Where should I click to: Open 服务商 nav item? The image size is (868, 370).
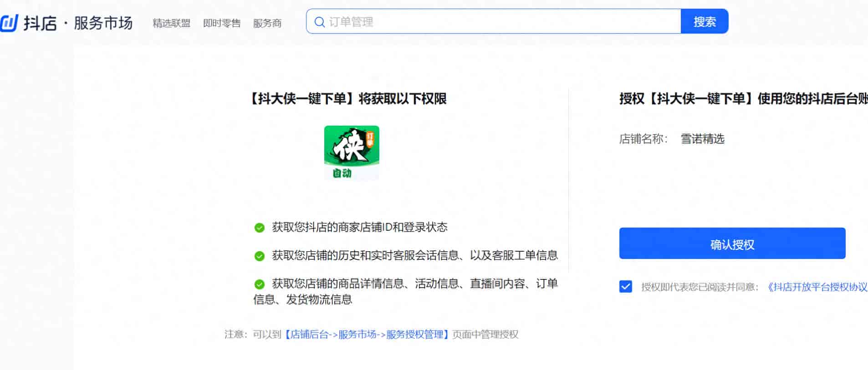coord(267,23)
